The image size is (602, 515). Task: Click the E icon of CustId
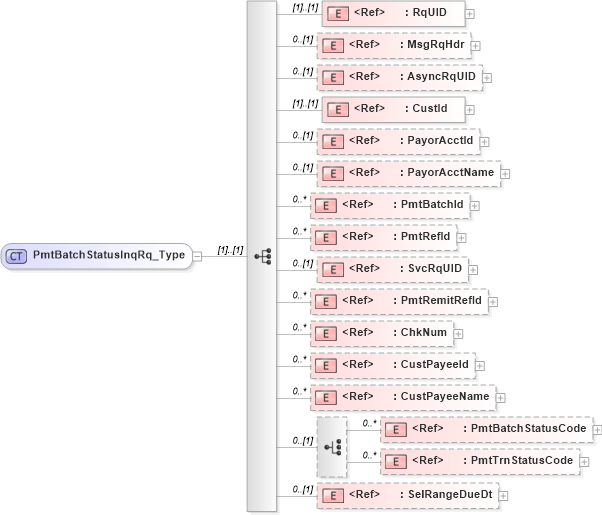(338, 110)
